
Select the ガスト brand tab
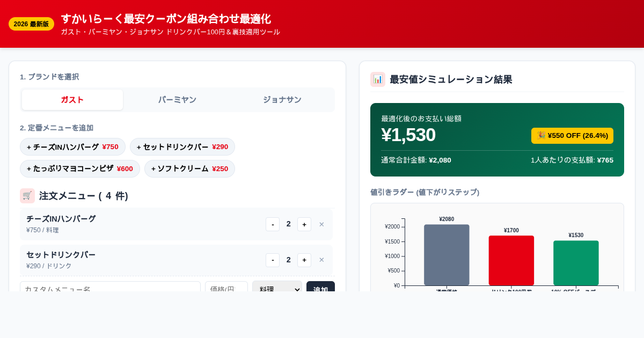pos(72,100)
